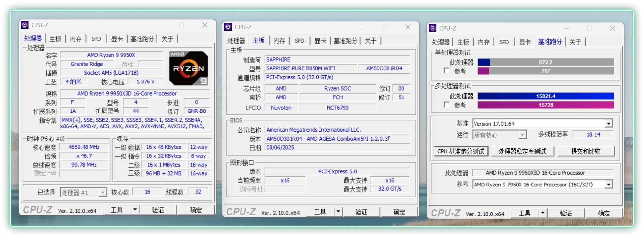Expand the 工具 arrow in the processor window

coord(135,210)
